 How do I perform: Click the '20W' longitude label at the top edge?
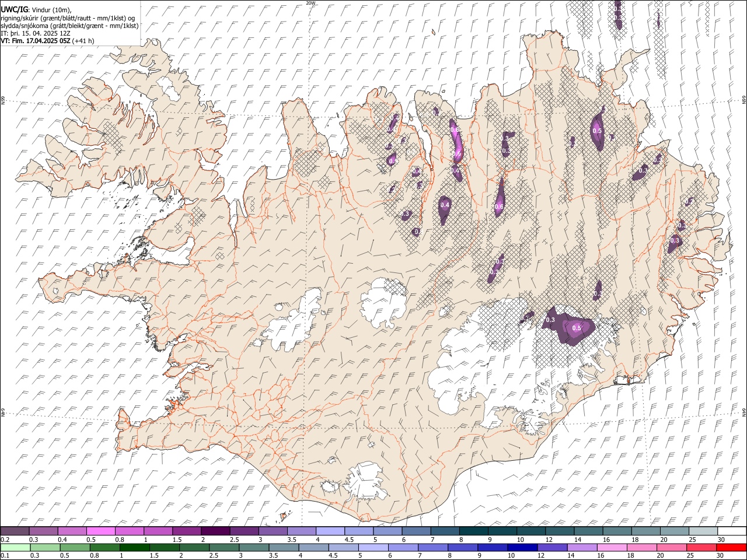(311, 3)
